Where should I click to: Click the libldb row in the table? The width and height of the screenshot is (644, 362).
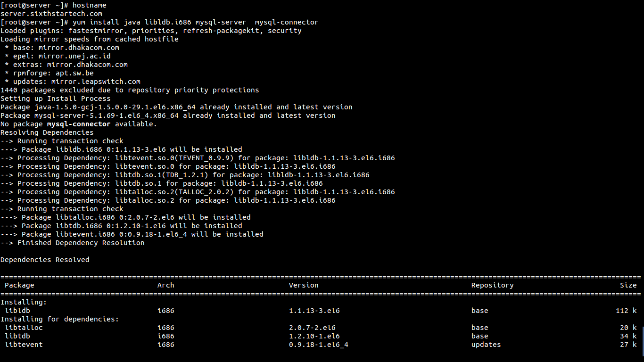321,311
